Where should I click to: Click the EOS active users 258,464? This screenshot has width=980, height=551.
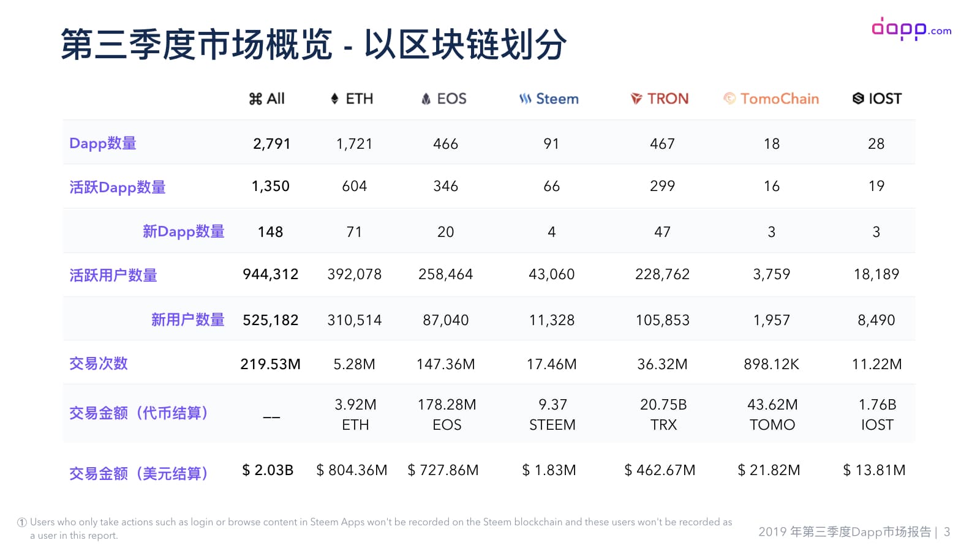point(445,274)
